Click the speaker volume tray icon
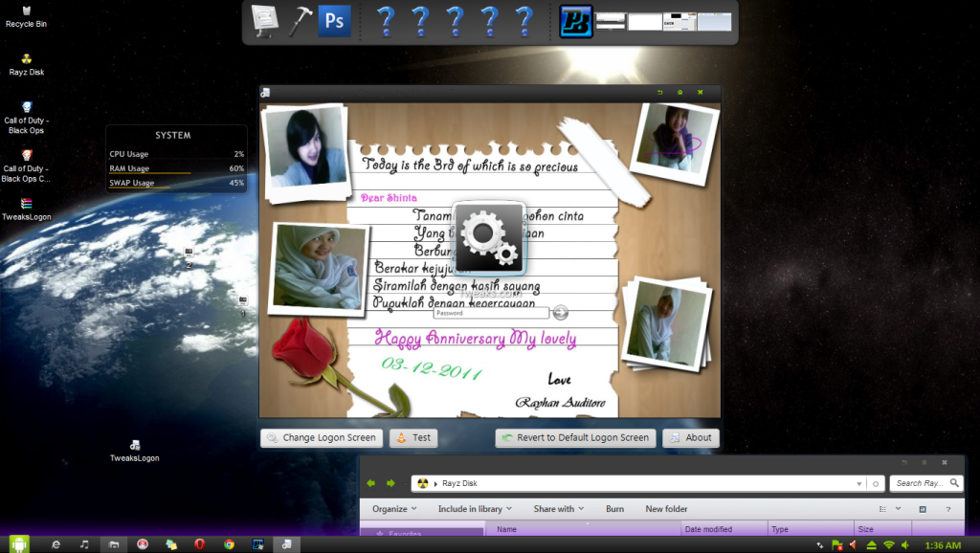This screenshot has height=553, width=980. click(906, 544)
